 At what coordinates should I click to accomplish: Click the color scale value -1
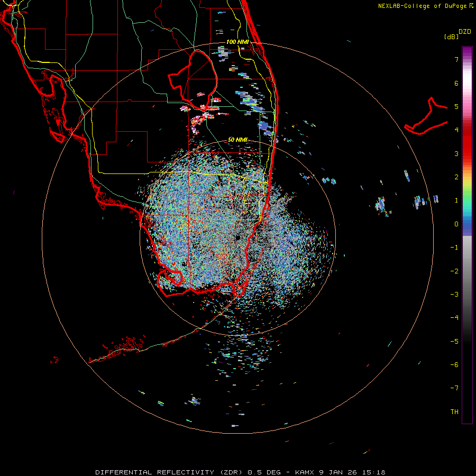click(x=454, y=248)
